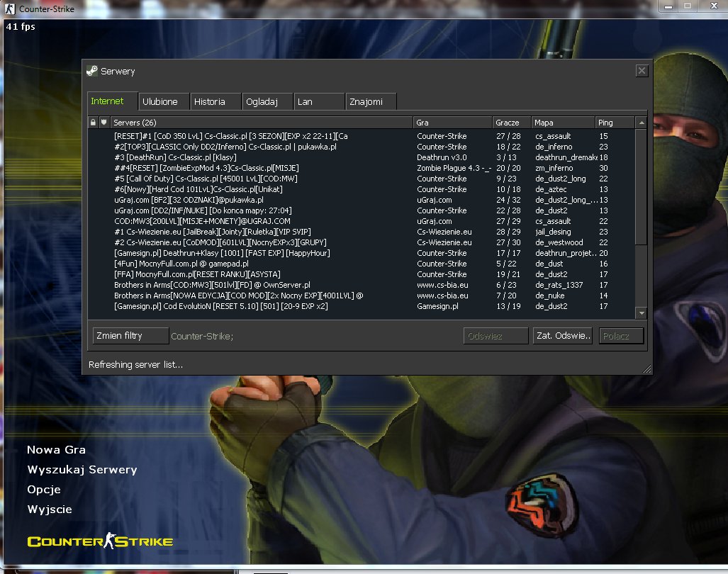Click the Deathrun v3.0 game cell
This screenshot has height=574, width=728.
click(442, 157)
